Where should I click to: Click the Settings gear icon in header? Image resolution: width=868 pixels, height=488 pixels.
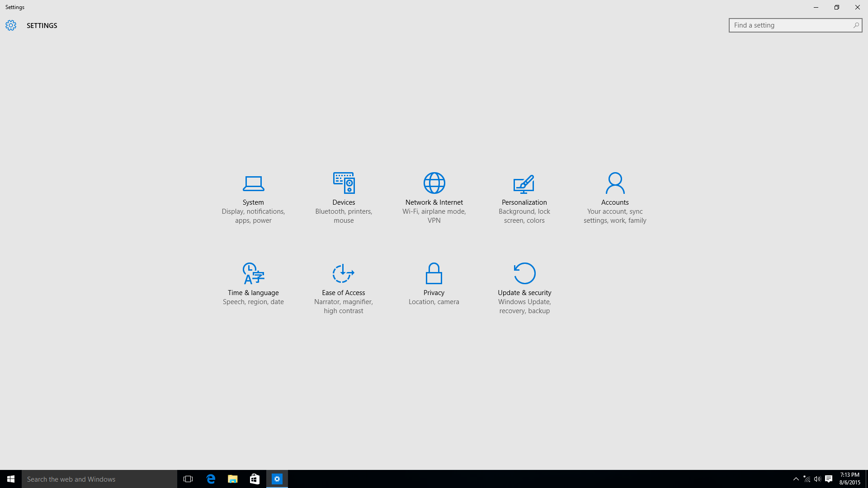click(x=11, y=25)
